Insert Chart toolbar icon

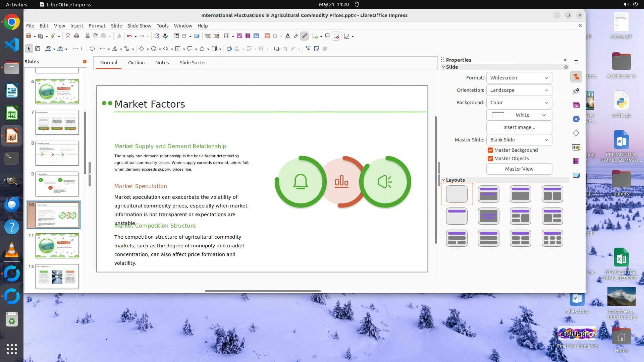[256, 36]
